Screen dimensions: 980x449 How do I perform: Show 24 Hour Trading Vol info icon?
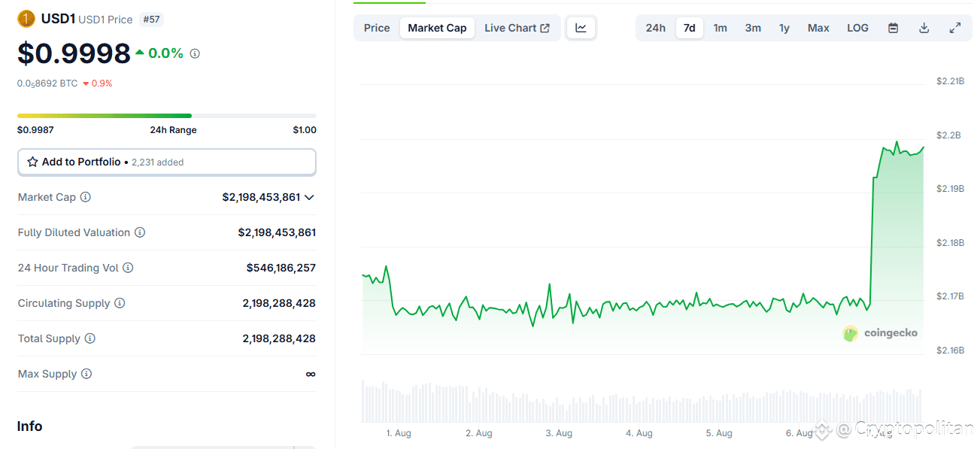(x=128, y=268)
